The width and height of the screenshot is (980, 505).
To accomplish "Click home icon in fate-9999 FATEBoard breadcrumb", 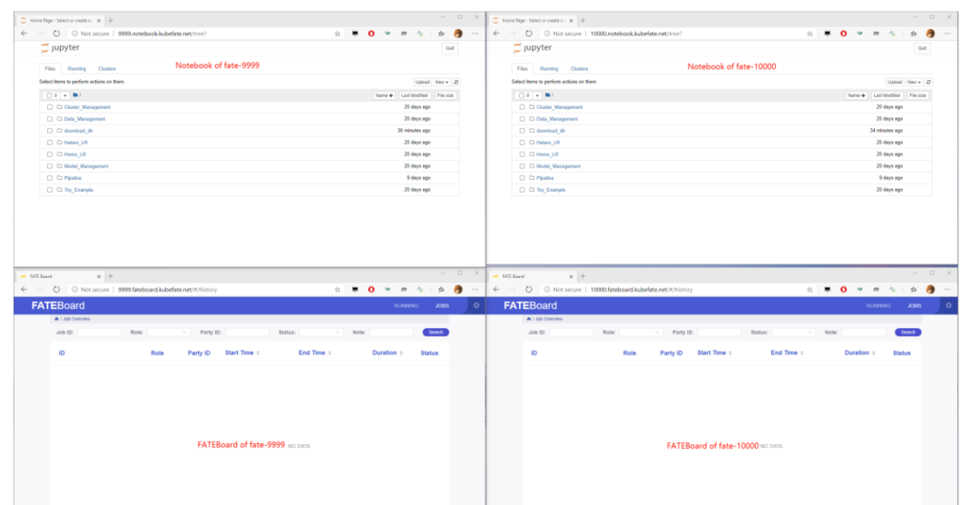I will click(56, 319).
